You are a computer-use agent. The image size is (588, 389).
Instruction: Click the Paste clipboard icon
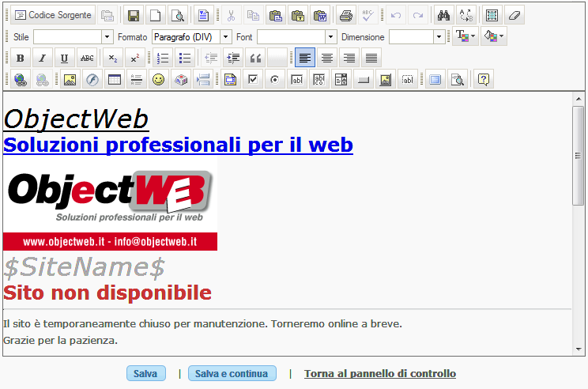click(276, 15)
